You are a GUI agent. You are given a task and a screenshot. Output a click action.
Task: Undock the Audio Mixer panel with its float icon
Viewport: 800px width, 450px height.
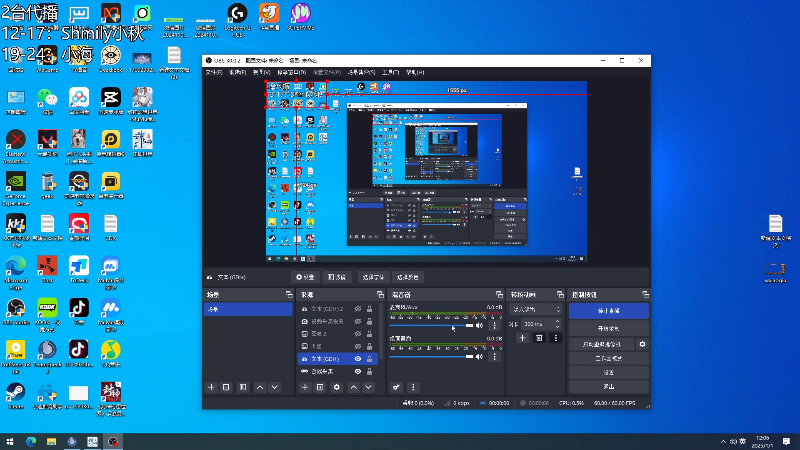pyautogui.click(x=499, y=295)
